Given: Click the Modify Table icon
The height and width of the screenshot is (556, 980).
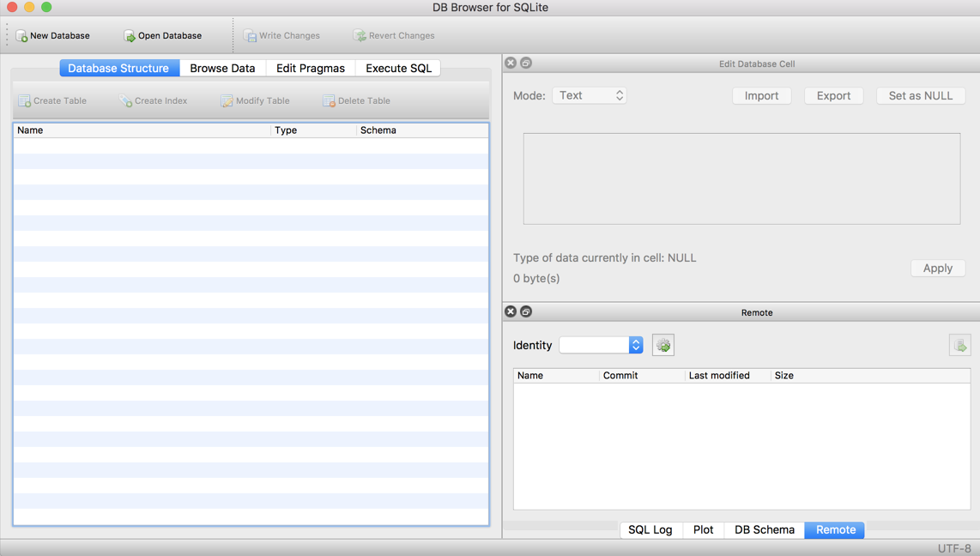Looking at the screenshot, I should pos(226,100).
